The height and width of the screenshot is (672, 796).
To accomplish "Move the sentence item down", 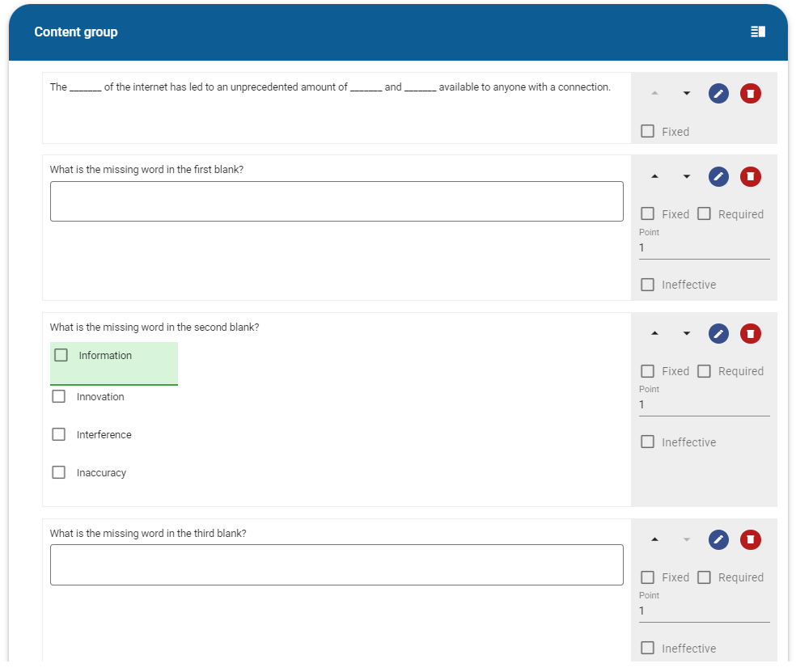I will click(686, 93).
